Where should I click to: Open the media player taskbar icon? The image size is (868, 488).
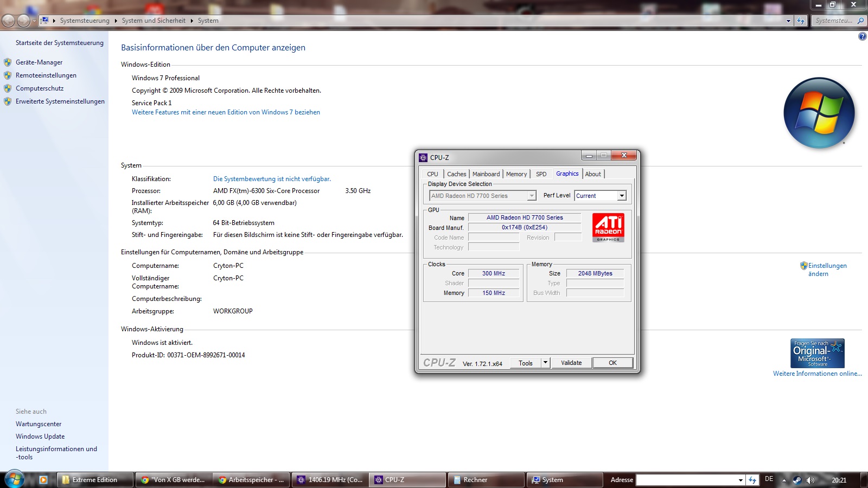point(43,480)
